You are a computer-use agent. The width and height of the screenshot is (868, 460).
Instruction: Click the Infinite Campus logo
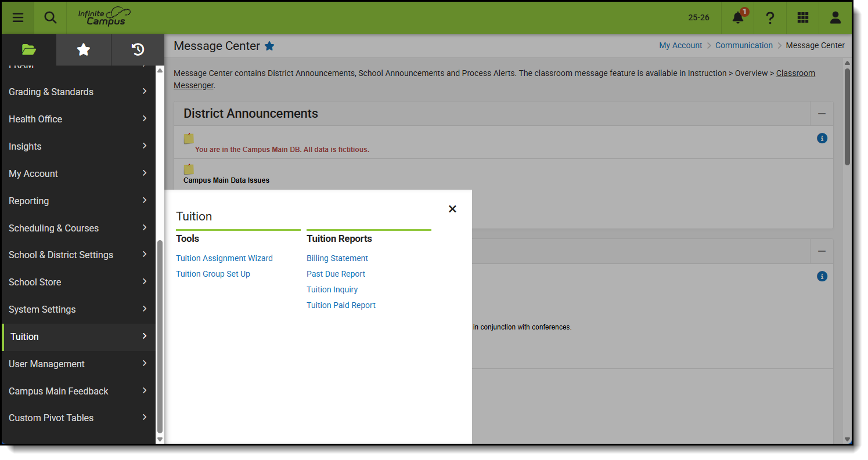pyautogui.click(x=105, y=17)
